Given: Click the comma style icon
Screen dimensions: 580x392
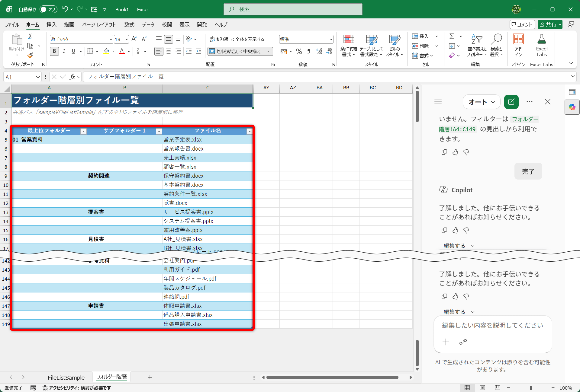Looking at the screenshot, I should tap(309, 51).
